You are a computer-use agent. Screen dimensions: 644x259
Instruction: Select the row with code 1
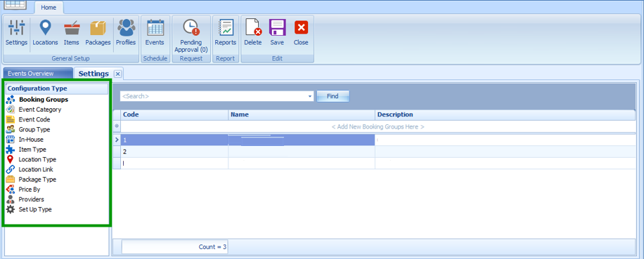pos(378,140)
